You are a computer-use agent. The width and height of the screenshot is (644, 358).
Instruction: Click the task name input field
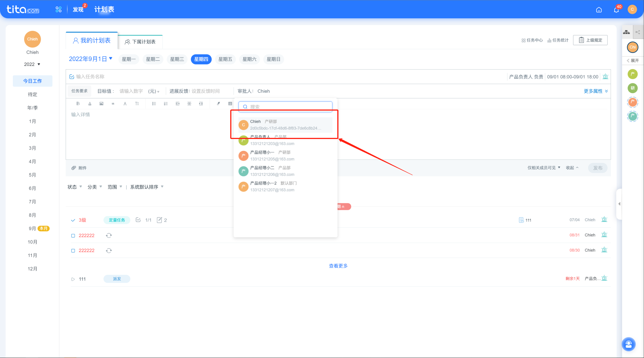point(290,76)
